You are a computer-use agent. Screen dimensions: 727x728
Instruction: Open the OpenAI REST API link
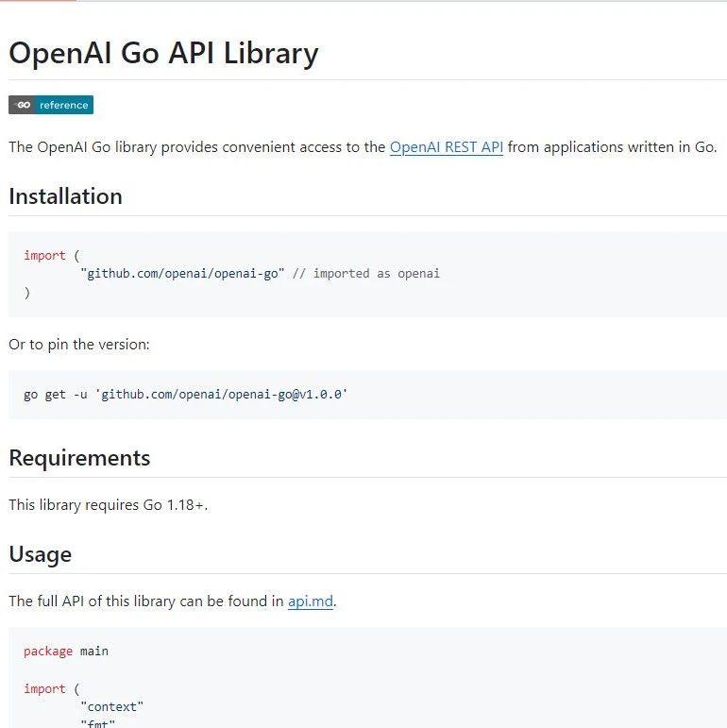447,147
